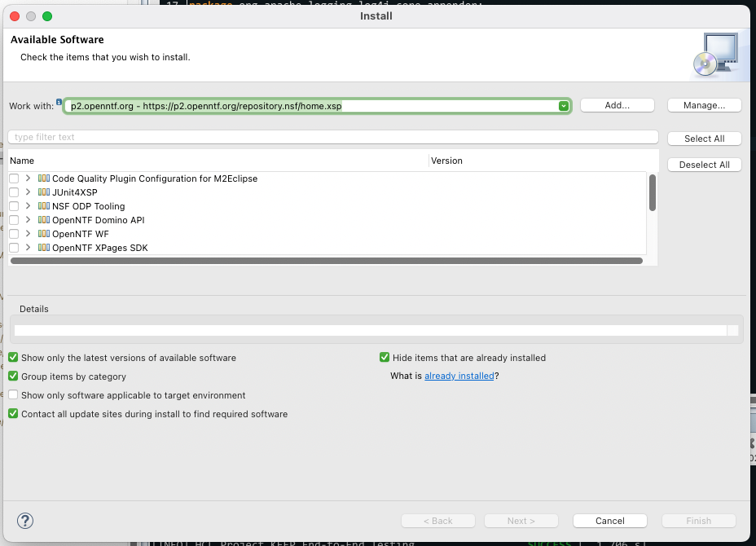Screen dimensions: 756x546
Task: Click the OpenNTF Domino API category icon
Action: coord(44,220)
